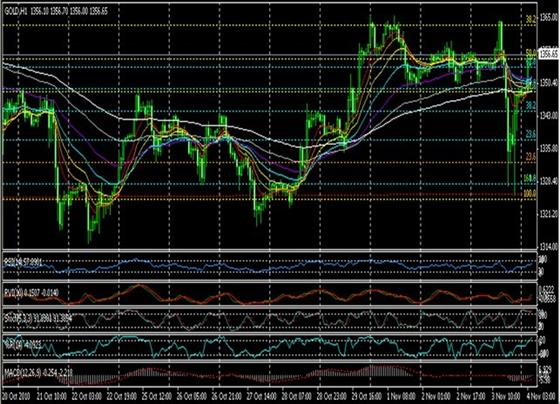This screenshot has height=404, width=560.
Task: Click the 1321.20 price axis label
Action: coord(549,214)
